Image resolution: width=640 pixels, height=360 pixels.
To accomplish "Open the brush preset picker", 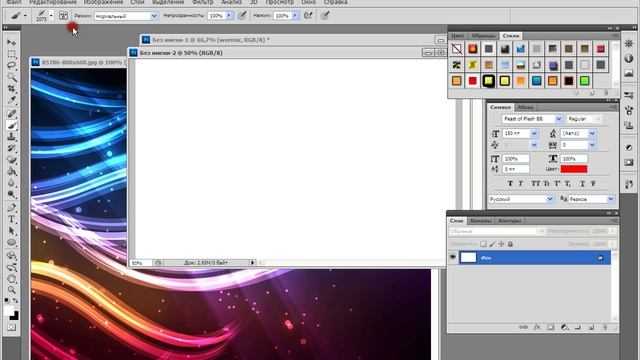I will click(x=51, y=16).
